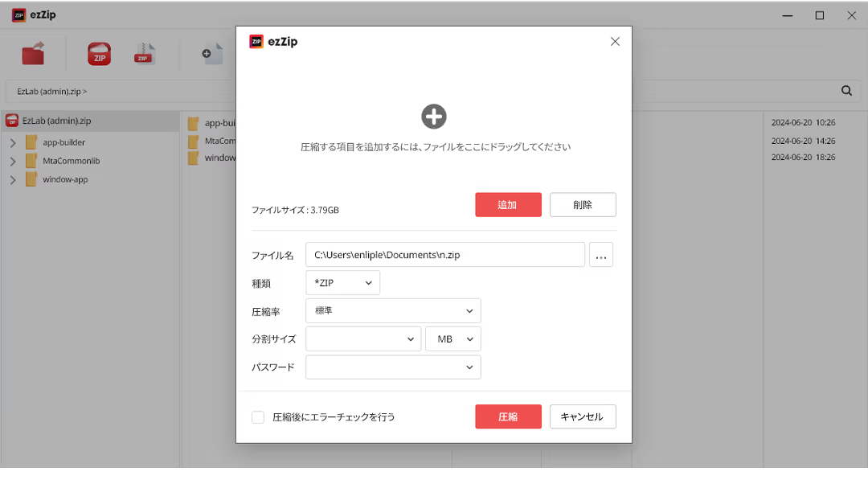The image size is (868, 484).
Task: Click the ezZip logo in the dialog
Action: click(273, 42)
